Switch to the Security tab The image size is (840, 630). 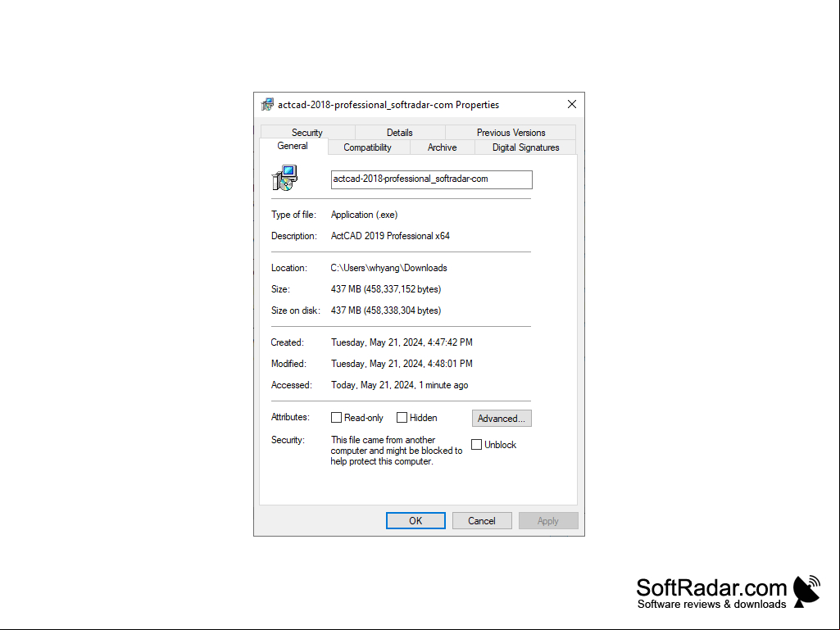307,133
